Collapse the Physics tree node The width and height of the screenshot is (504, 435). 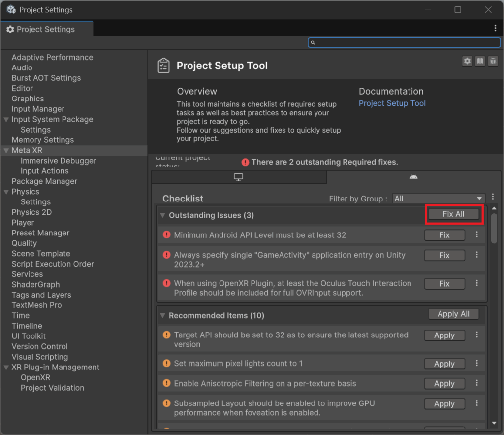click(6, 192)
